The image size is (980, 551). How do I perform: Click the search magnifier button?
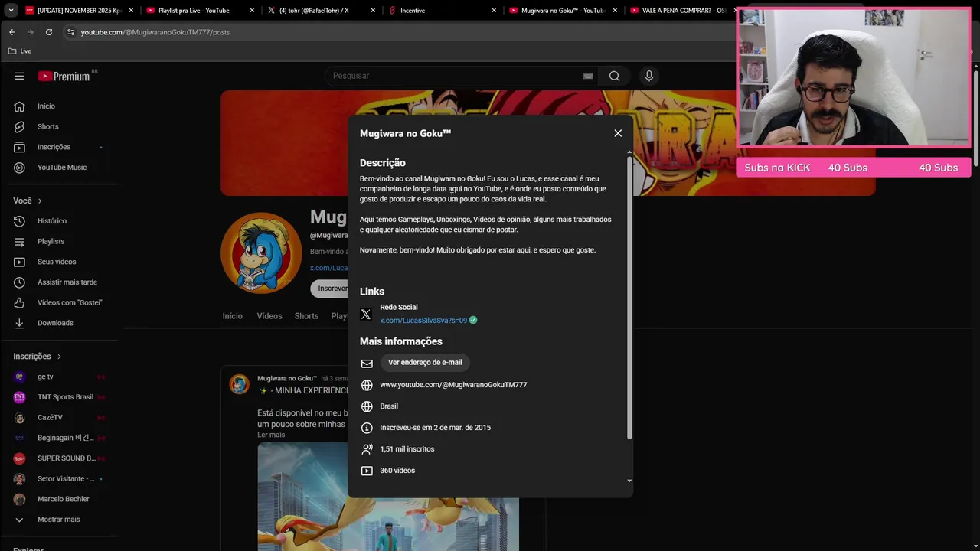pos(614,76)
